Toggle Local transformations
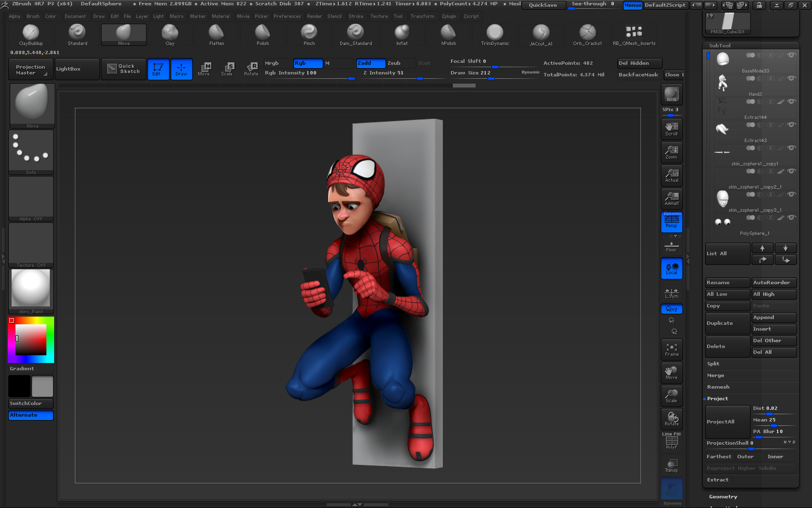 coord(672,268)
